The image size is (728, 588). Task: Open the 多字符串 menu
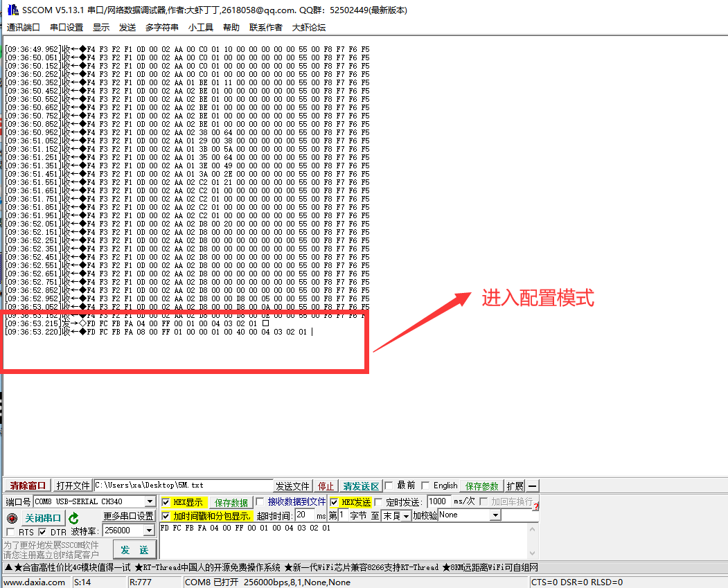pyautogui.click(x=161, y=28)
